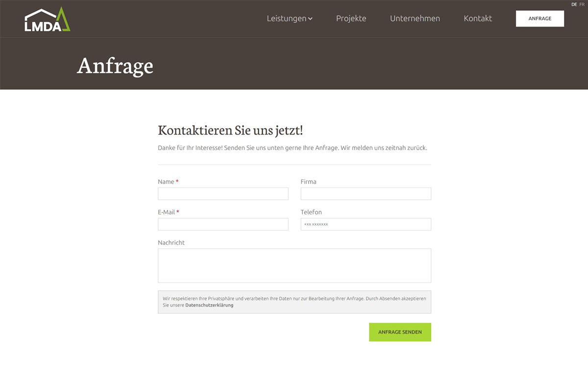Click the E-Mail field label
The height and width of the screenshot is (368, 588).
[x=169, y=212]
